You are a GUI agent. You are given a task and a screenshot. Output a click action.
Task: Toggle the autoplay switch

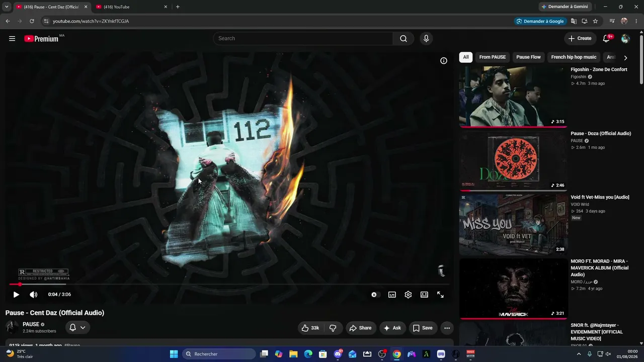375,295
